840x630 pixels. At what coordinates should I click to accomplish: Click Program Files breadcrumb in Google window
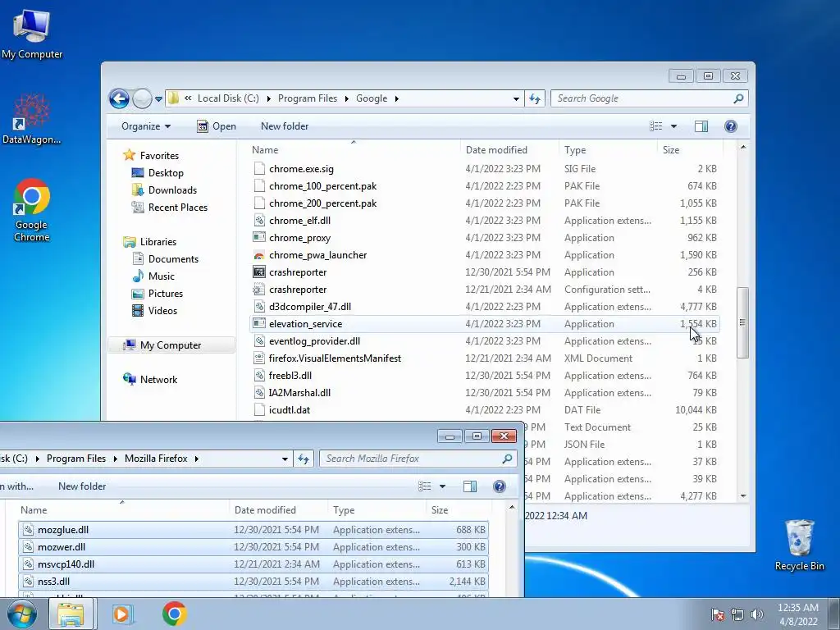point(308,98)
